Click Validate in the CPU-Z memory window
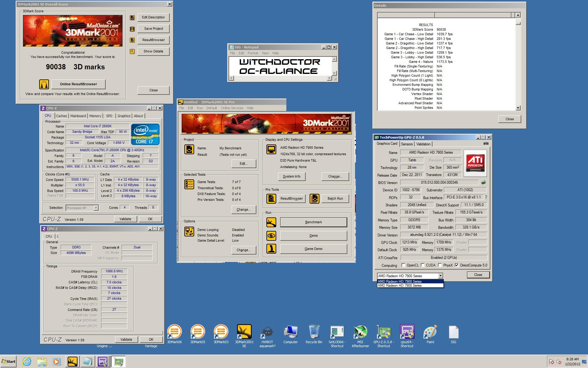588x368 pixels. coord(126,339)
